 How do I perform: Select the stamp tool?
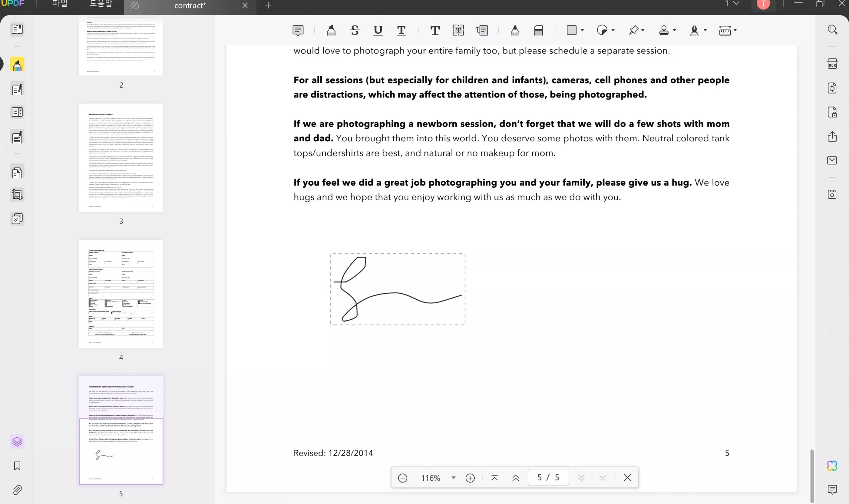(x=664, y=31)
